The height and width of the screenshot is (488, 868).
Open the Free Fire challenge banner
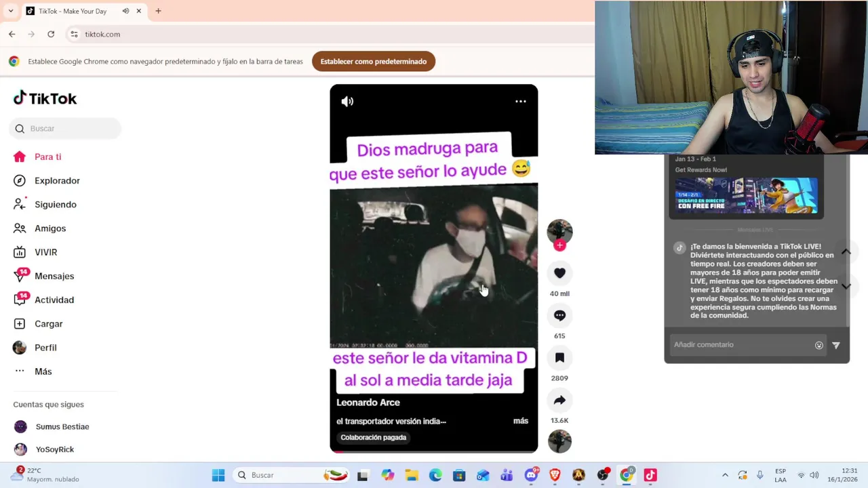pyautogui.click(x=747, y=196)
